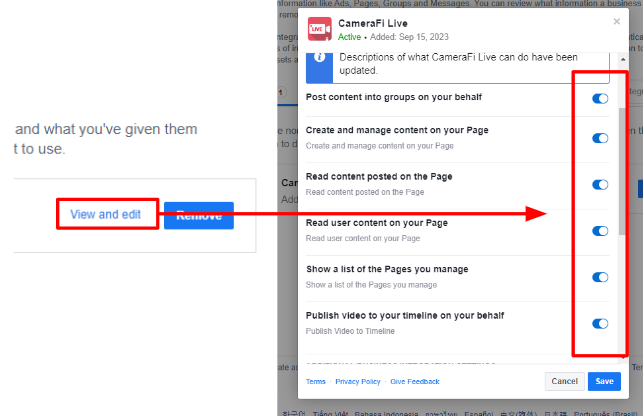
Task: Close the CameraFi Live dialog
Action: click(616, 21)
